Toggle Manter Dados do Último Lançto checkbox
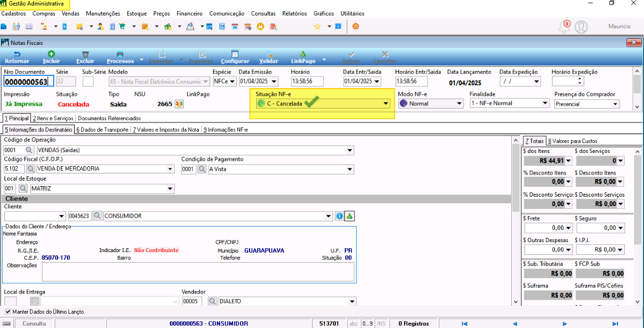 (8, 312)
